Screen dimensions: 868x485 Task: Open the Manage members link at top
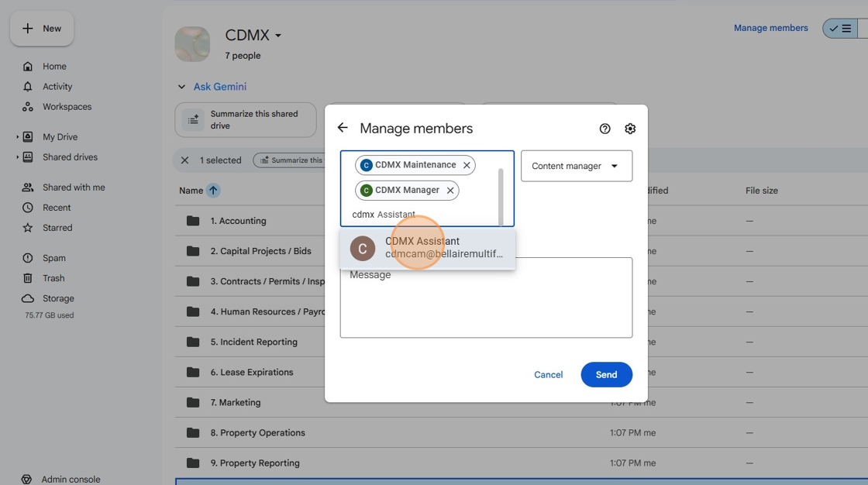click(770, 28)
